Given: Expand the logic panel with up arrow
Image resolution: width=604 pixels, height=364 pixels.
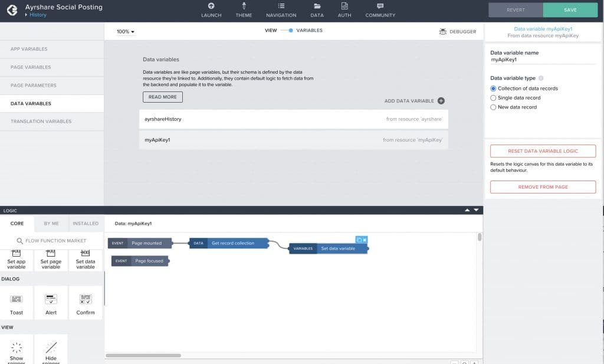Looking at the screenshot, I should pyautogui.click(x=467, y=210).
